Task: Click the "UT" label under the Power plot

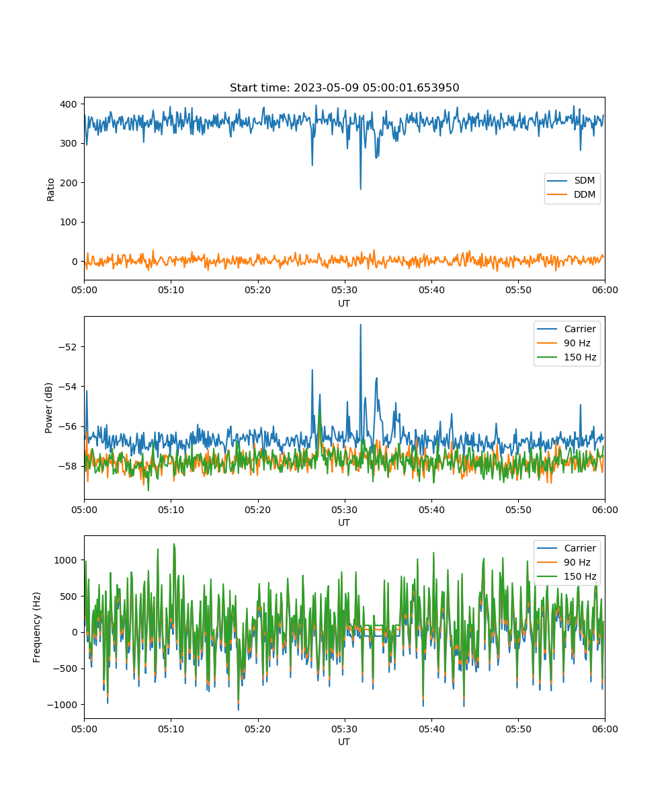Action: [x=344, y=523]
